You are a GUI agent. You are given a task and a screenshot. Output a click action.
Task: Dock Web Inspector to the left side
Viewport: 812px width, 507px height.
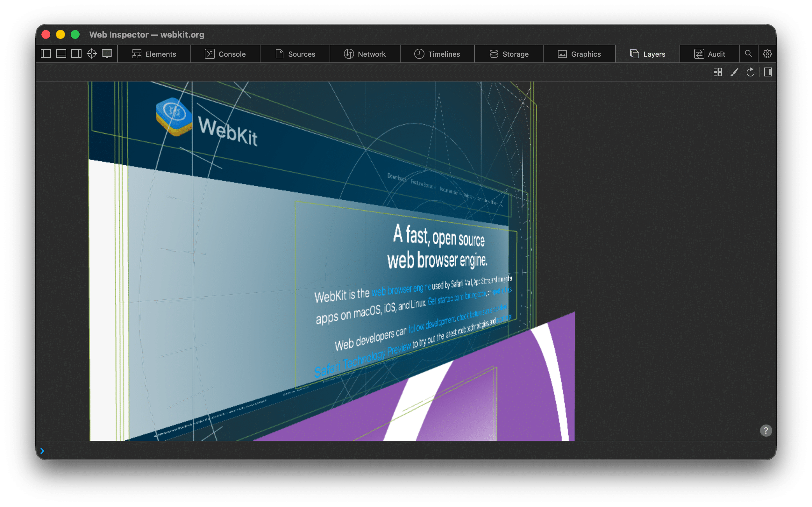point(46,54)
